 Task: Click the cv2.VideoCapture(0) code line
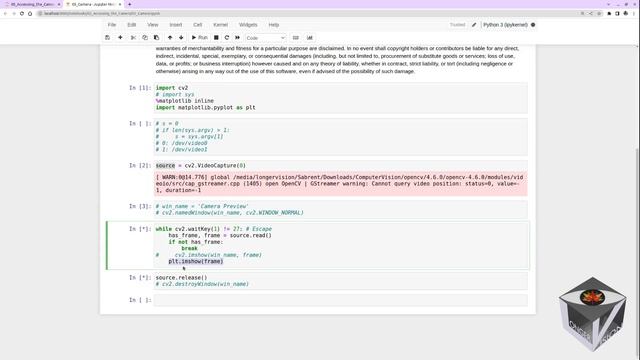201,166
